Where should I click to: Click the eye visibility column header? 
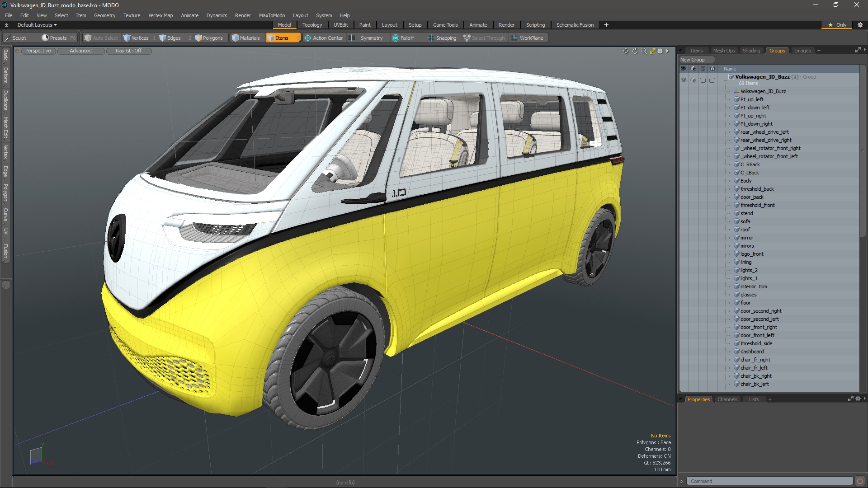point(684,69)
